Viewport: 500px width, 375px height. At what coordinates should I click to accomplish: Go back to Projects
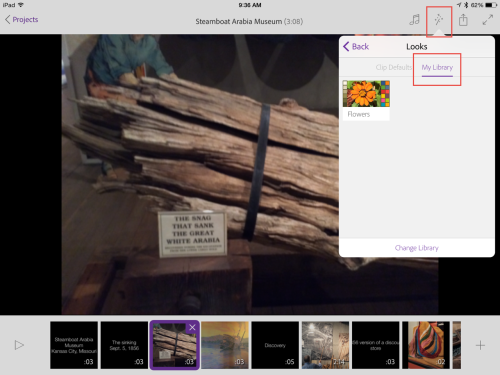21,20
